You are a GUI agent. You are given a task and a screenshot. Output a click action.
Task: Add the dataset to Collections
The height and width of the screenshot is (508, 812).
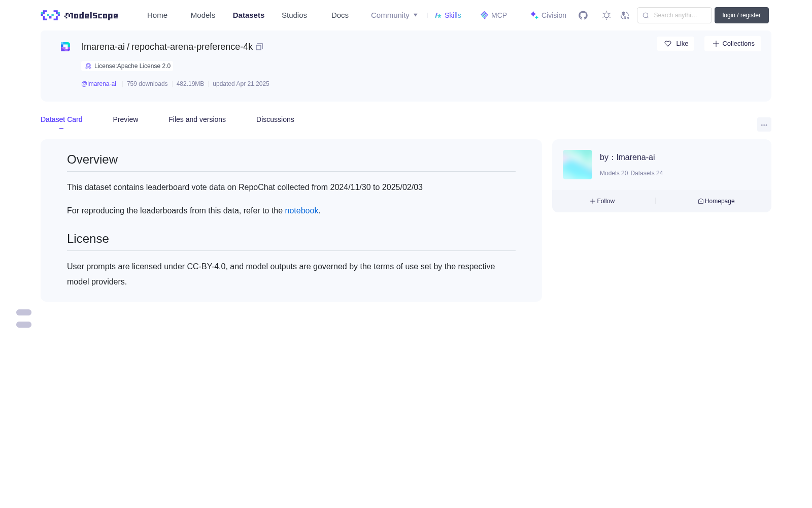[733, 44]
